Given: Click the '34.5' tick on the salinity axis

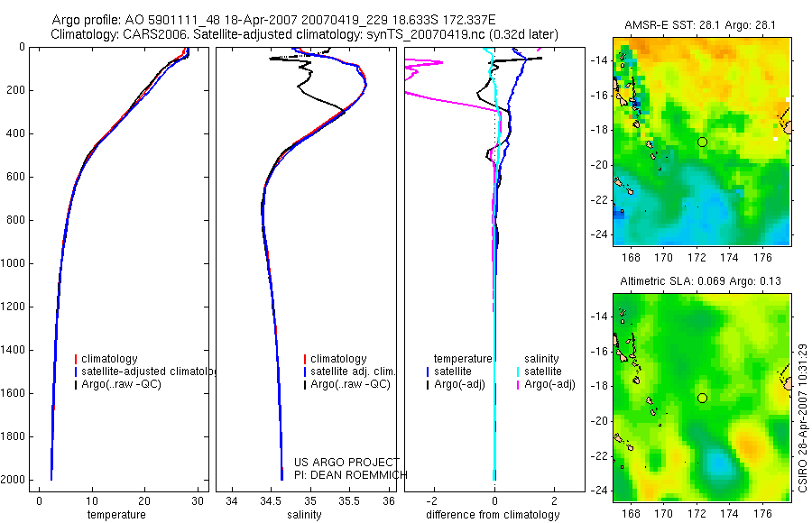Looking at the screenshot, I should point(271,500).
